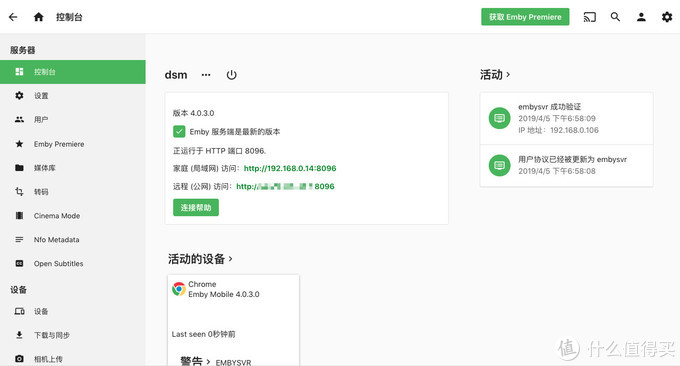Screen dimensions: 680x366
Task: Click the power icon next to dsm
Action: point(232,75)
